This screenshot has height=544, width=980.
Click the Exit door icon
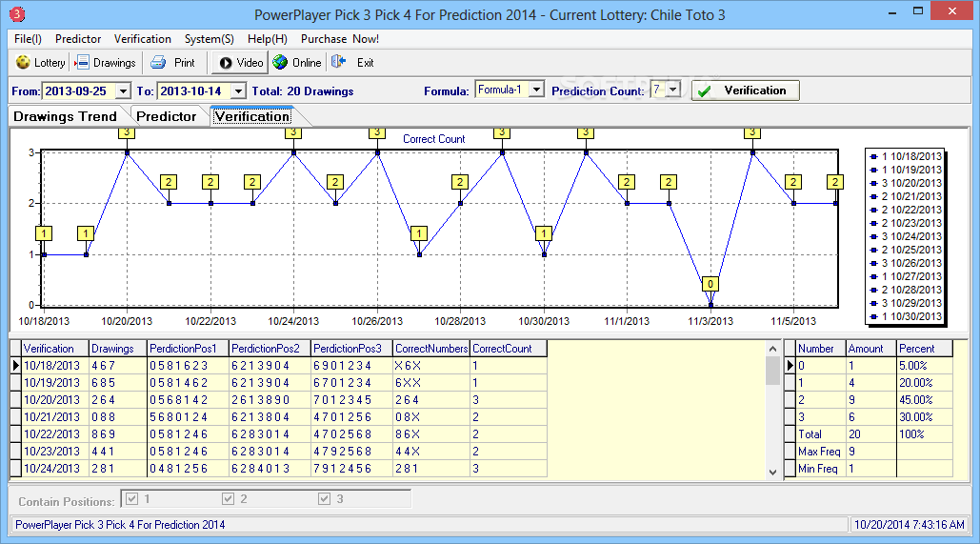pos(339,62)
